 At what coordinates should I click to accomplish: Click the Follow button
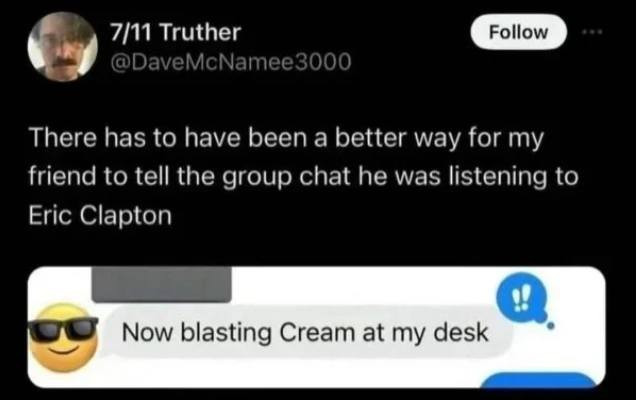click(518, 32)
